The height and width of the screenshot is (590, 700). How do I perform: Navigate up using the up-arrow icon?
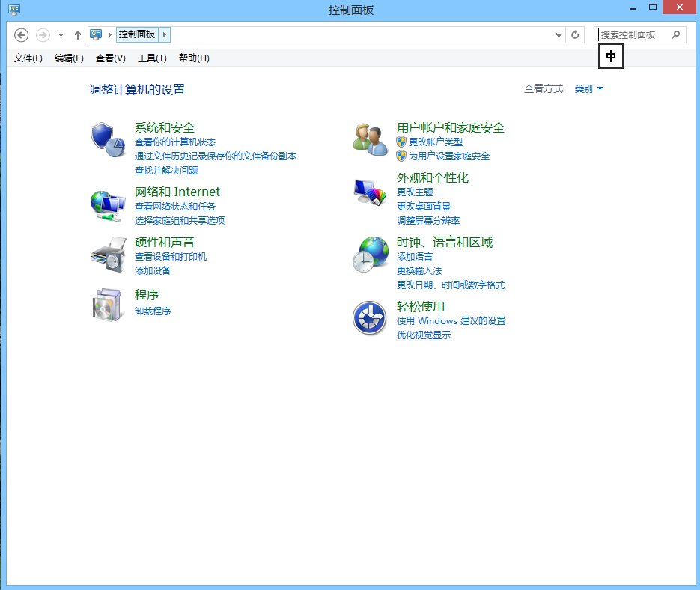point(78,34)
